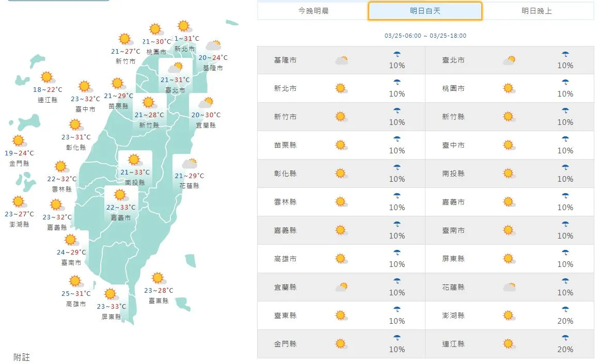Screen dimensions: 600x364
Task: Click the 宜蘭縣 partly cloudy icon in table
Action: click(x=341, y=287)
